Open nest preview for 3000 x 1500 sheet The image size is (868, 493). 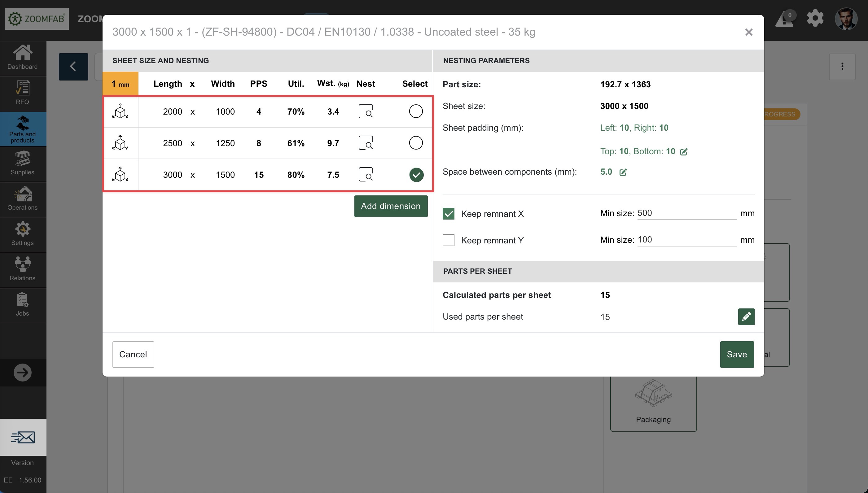click(x=366, y=175)
